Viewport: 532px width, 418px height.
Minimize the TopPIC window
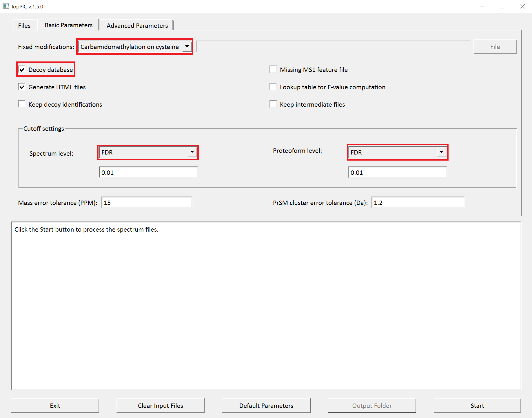(x=482, y=6)
